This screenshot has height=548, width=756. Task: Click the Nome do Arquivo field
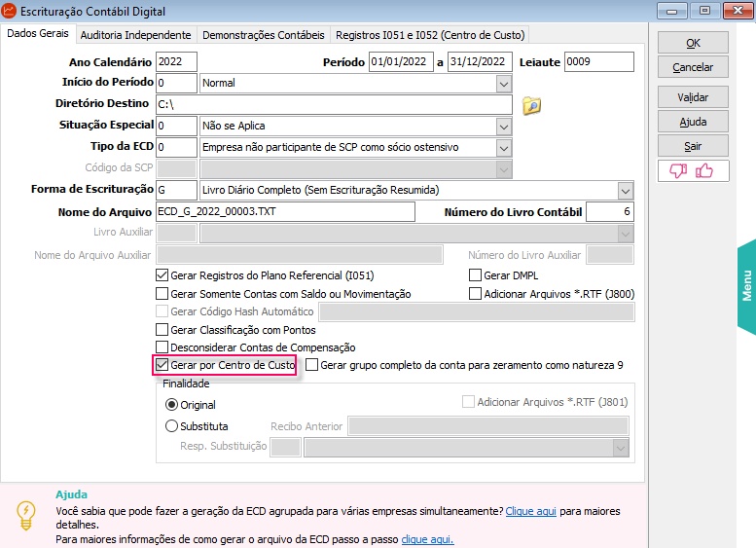(285, 212)
